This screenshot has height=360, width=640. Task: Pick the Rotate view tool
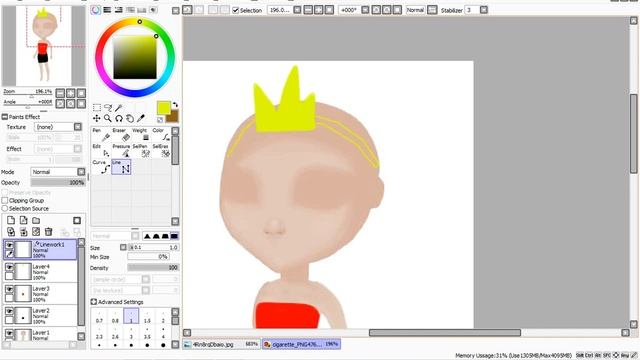(x=119, y=118)
